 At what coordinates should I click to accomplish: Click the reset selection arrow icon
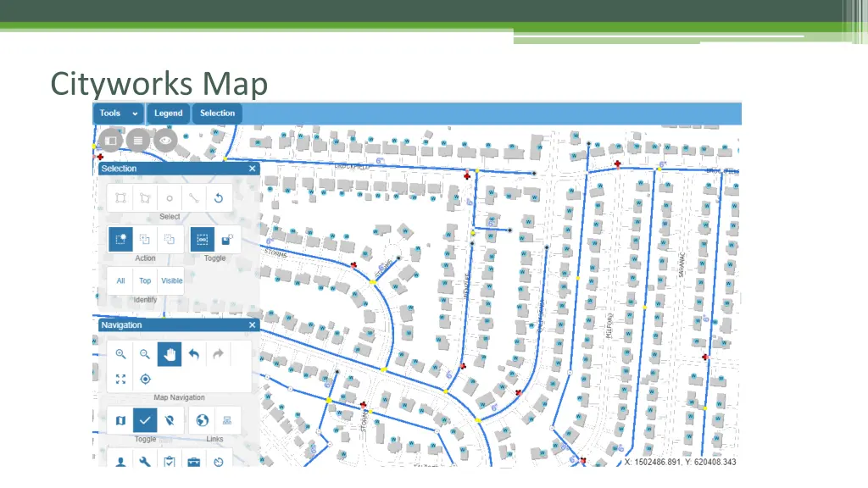tap(218, 198)
